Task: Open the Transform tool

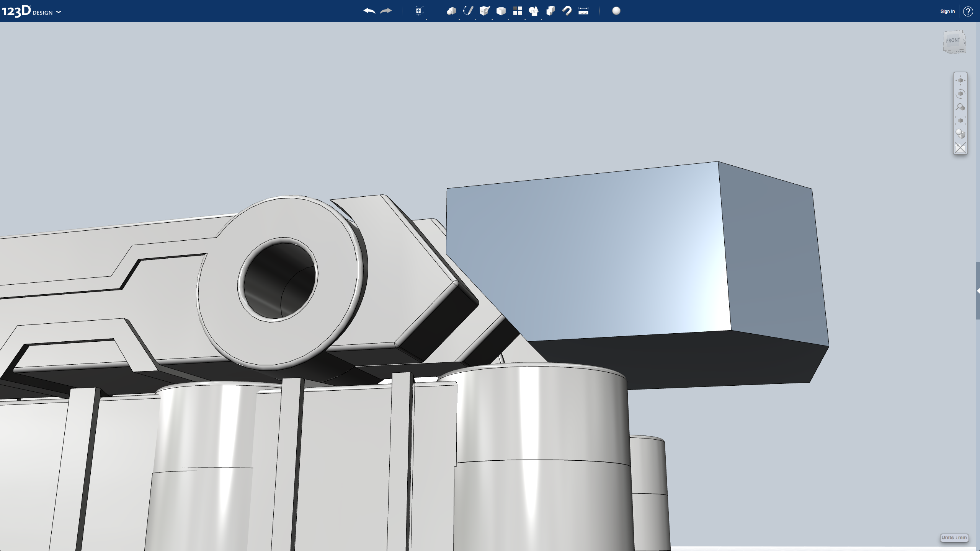Action: tap(420, 11)
